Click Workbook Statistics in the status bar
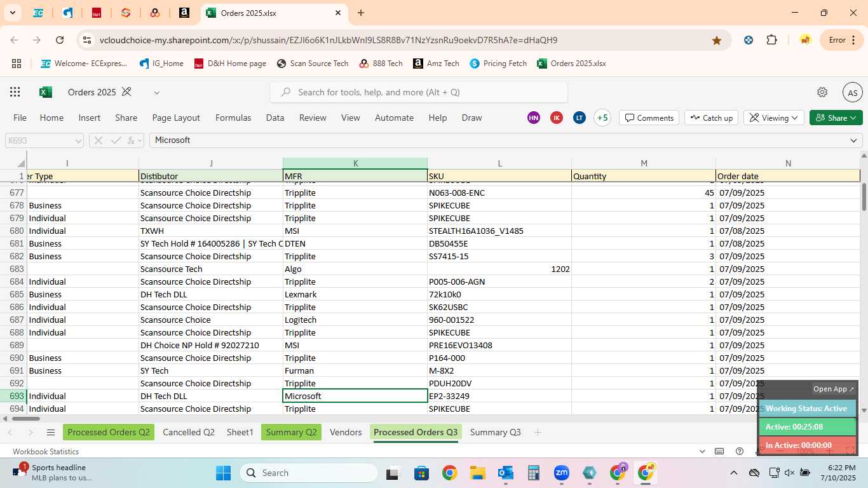 pos(46,452)
